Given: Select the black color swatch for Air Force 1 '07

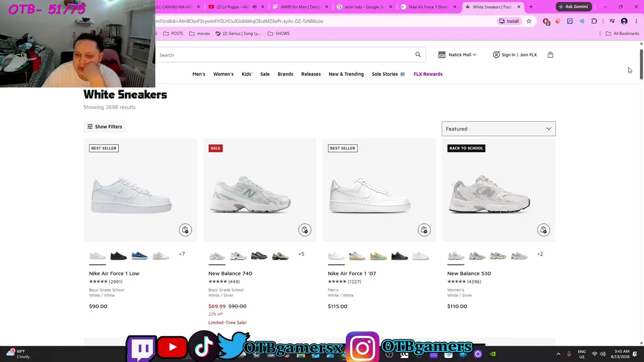Looking at the screenshot, I should pyautogui.click(x=399, y=256).
